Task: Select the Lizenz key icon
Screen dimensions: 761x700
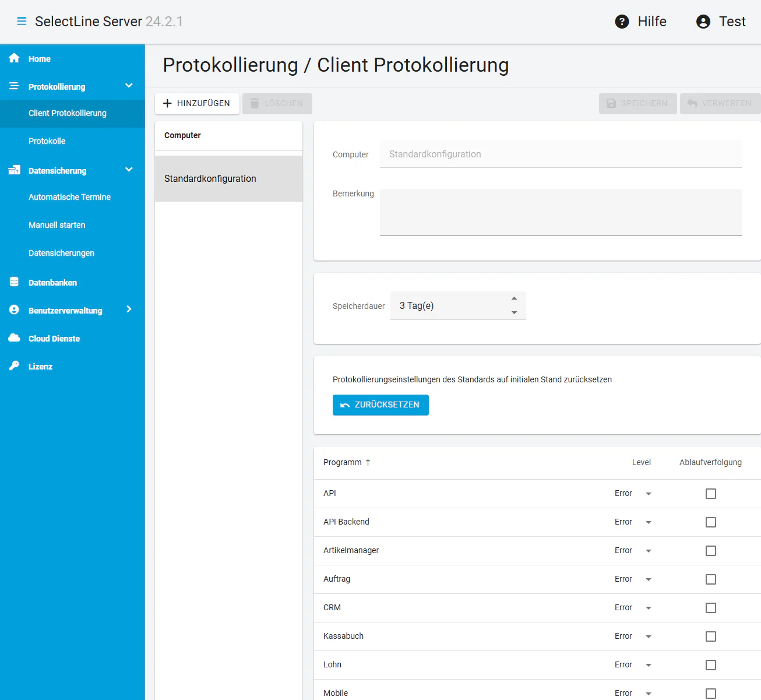Action: click(x=13, y=366)
